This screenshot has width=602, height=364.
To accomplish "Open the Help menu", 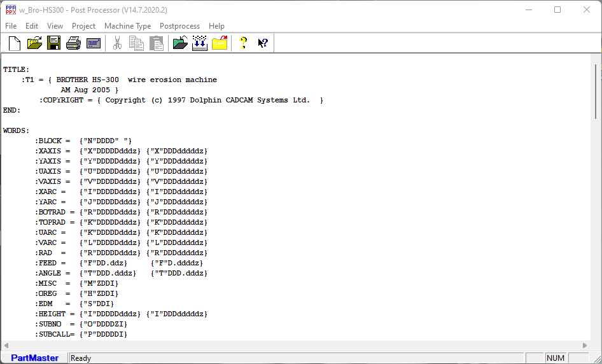I will (x=216, y=26).
